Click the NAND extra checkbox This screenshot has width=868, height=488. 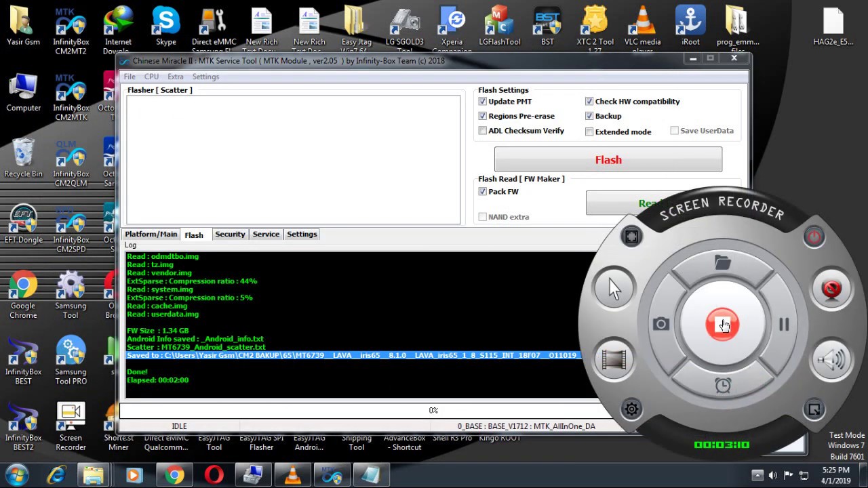point(483,217)
